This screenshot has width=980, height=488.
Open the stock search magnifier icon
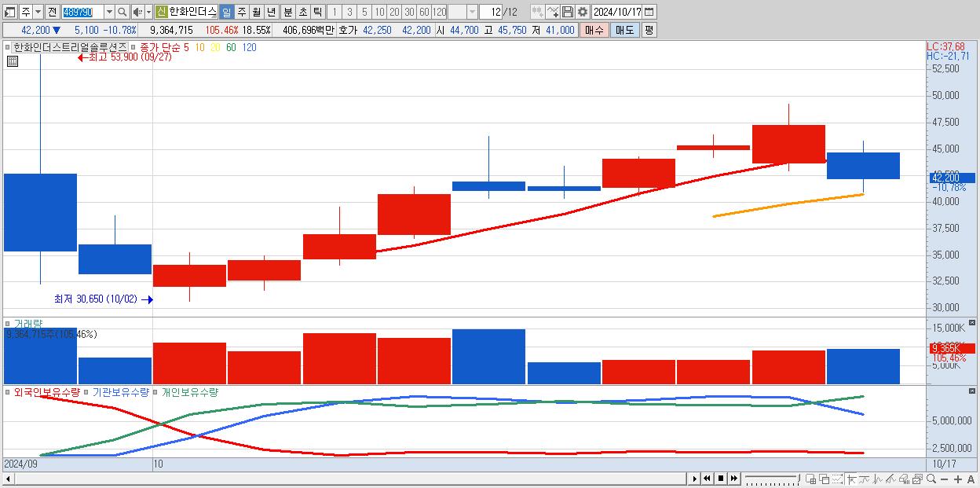tap(122, 12)
